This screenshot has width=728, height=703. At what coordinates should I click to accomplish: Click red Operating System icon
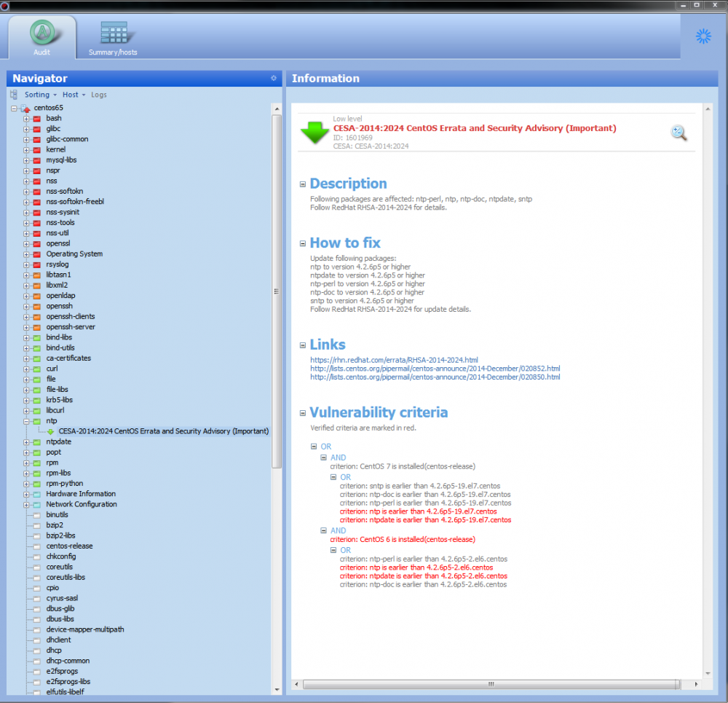point(36,254)
